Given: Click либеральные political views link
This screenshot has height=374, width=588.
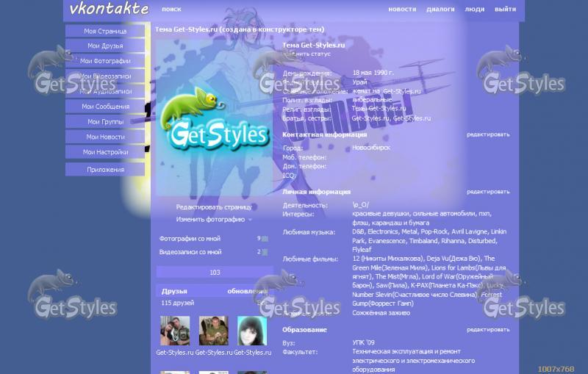Looking at the screenshot, I should point(372,100).
